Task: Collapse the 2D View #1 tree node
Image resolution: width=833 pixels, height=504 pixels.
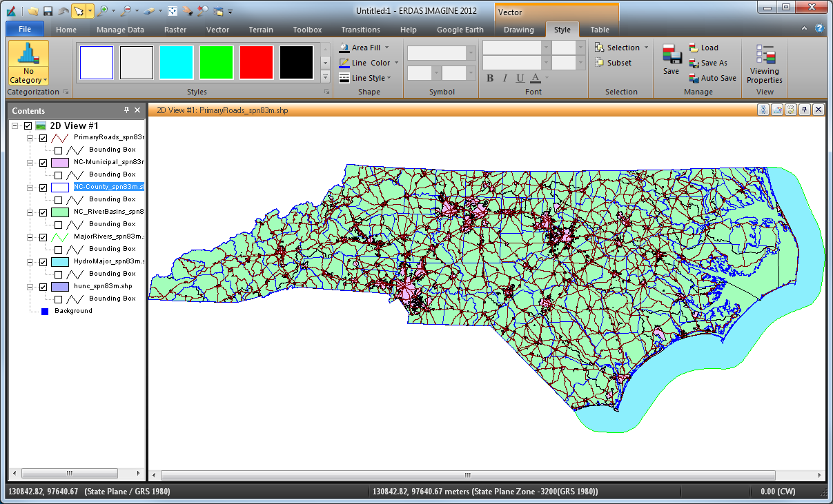Action: (15, 125)
